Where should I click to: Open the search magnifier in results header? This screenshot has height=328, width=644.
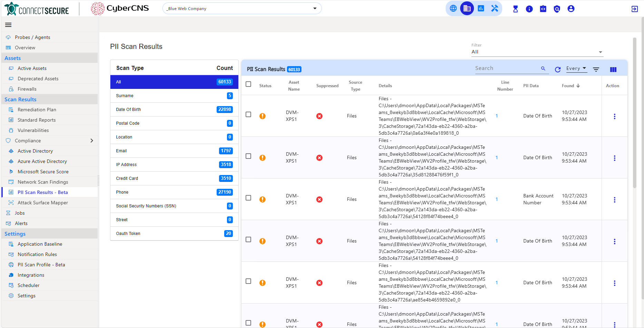coord(544,68)
